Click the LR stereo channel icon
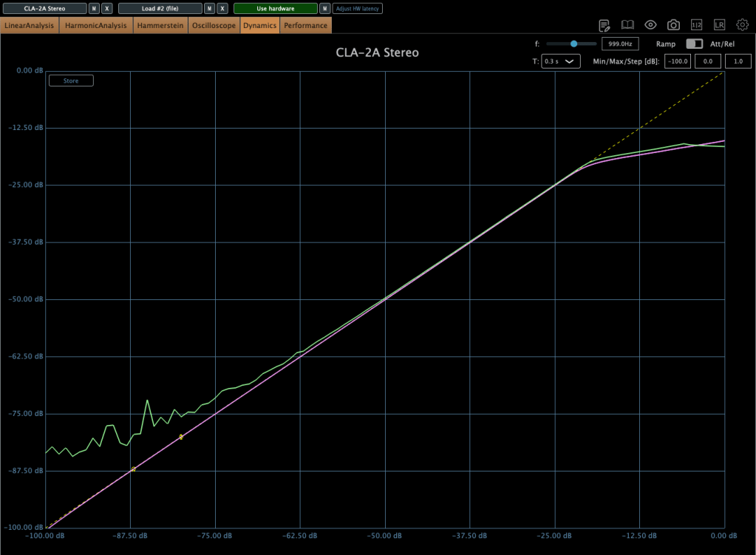756x555 pixels. click(x=719, y=25)
